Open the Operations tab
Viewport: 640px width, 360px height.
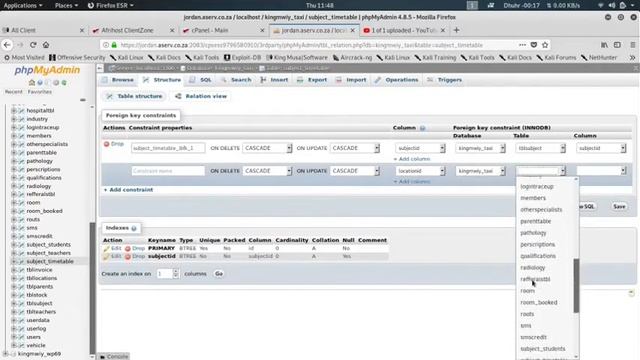tap(396, 80)
